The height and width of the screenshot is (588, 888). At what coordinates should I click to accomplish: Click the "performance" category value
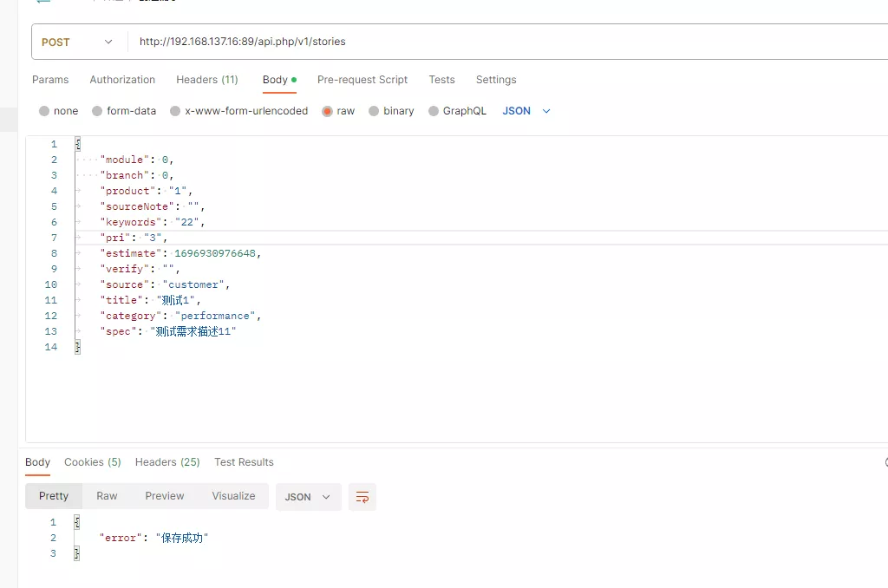coord(215,316)
